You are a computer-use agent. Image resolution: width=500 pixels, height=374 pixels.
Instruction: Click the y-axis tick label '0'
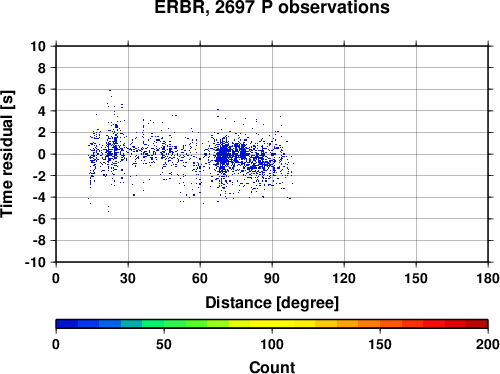pyautogui.click(x=42, y=154)
